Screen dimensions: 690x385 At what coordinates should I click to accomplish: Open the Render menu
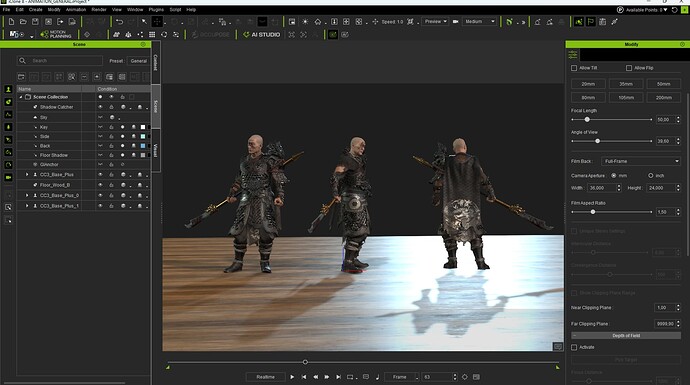[99, 10]
